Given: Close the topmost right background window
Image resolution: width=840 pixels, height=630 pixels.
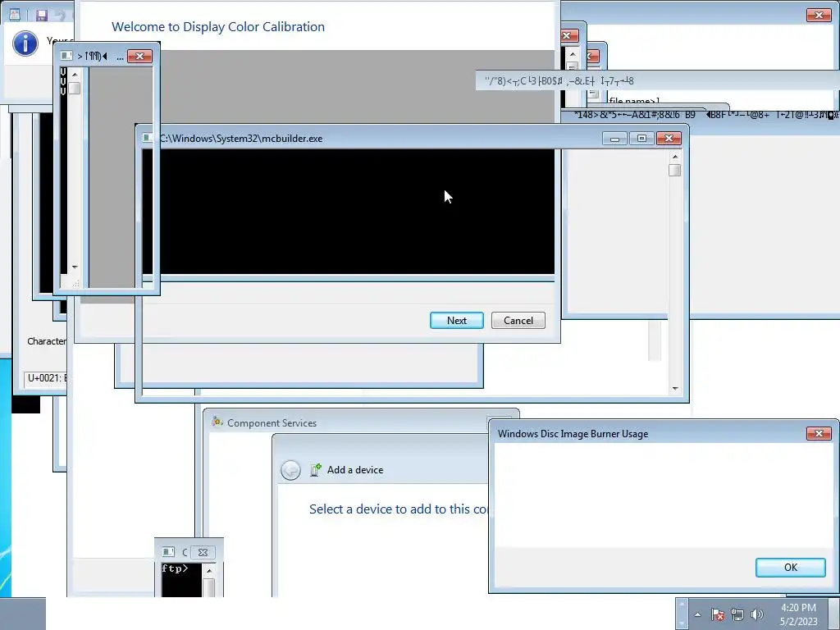Looking at the screenshot, I should pos(819,15).
